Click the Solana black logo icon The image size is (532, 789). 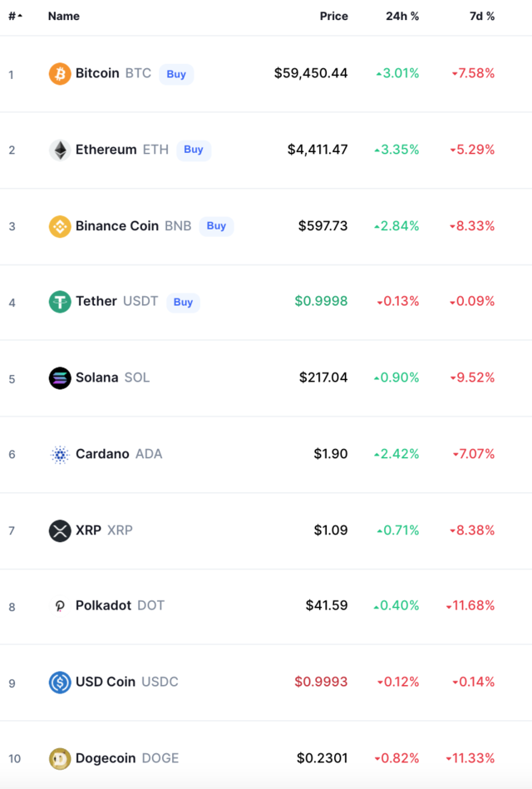[59, 378]
